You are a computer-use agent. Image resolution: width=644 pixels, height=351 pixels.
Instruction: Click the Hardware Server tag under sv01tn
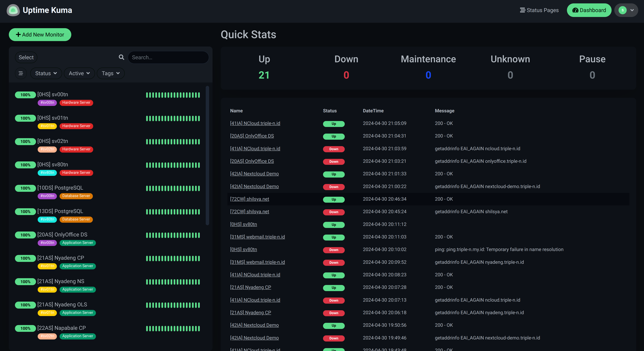[76, 126]
